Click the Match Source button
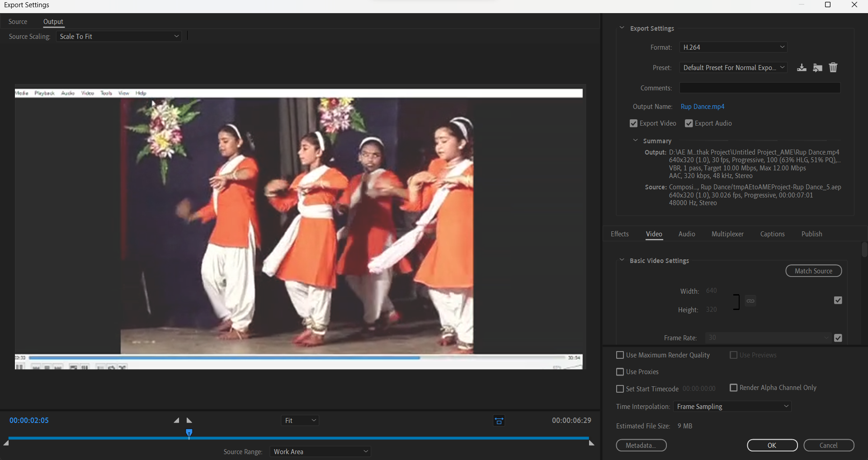 (x=813, y=271)
